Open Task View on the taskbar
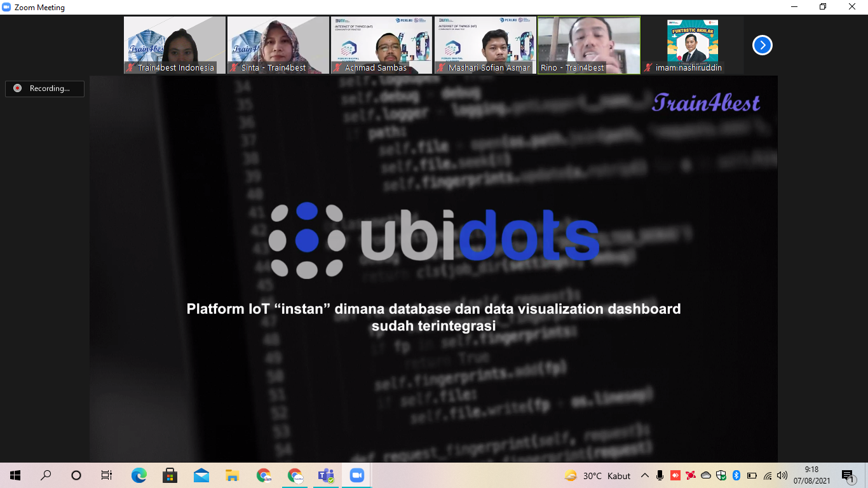This screenshot has height=488, width=868. coord(107,475)
